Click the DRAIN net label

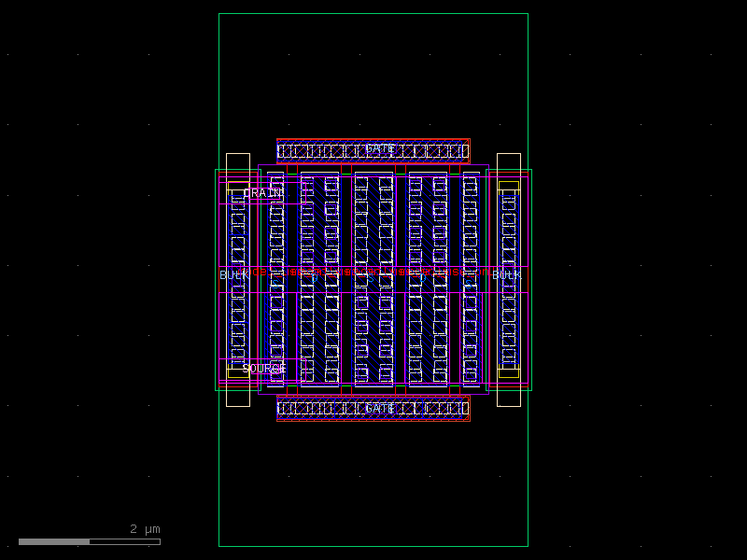[261, 193]
